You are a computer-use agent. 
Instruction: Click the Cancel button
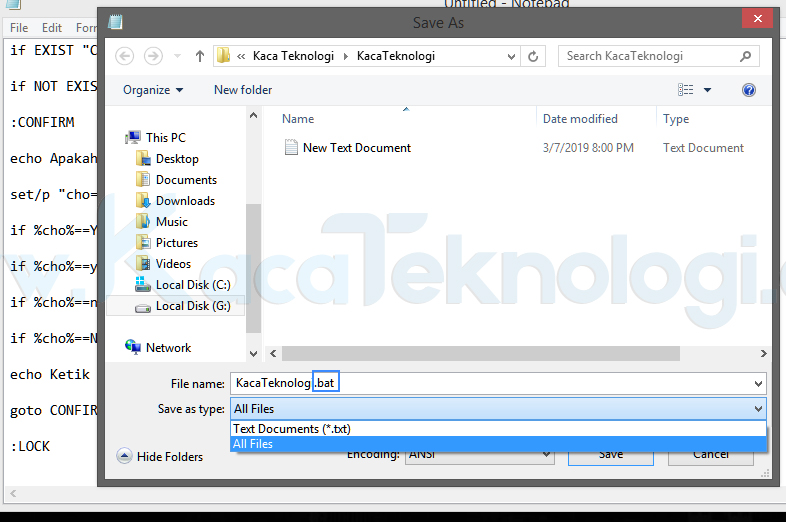(710, 456)
